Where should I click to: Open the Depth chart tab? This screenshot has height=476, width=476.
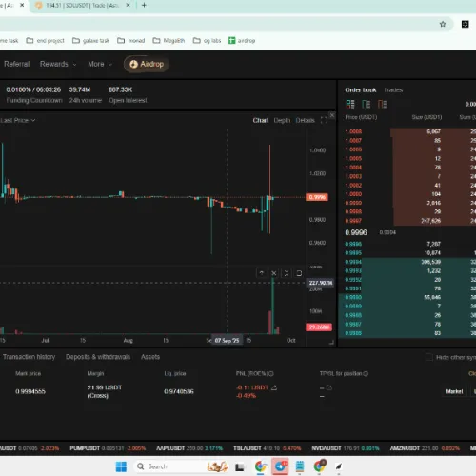[282, 120]
